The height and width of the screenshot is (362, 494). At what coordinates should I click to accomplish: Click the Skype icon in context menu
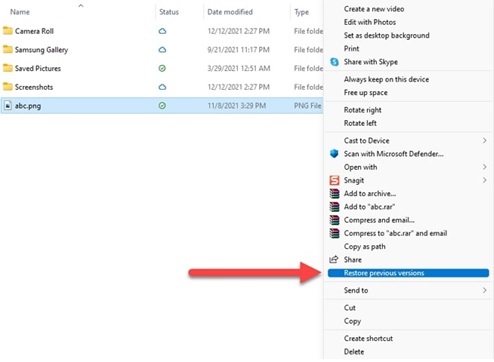tap(334, 62)
